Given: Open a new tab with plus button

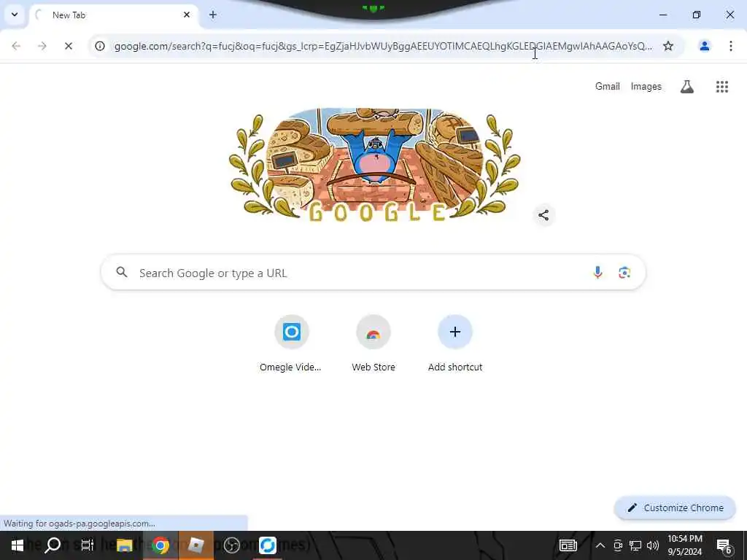Looking at the screenshot, I should pos(213,15).
